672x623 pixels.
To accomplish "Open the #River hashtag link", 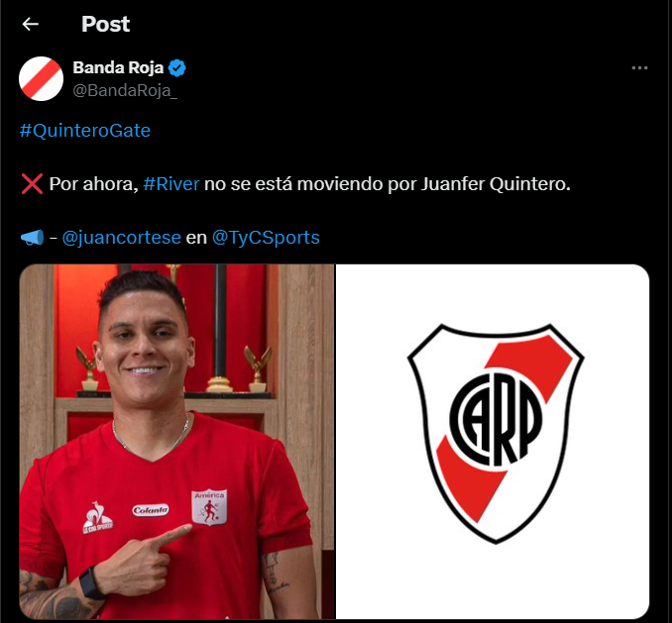I will pos(171,184).
